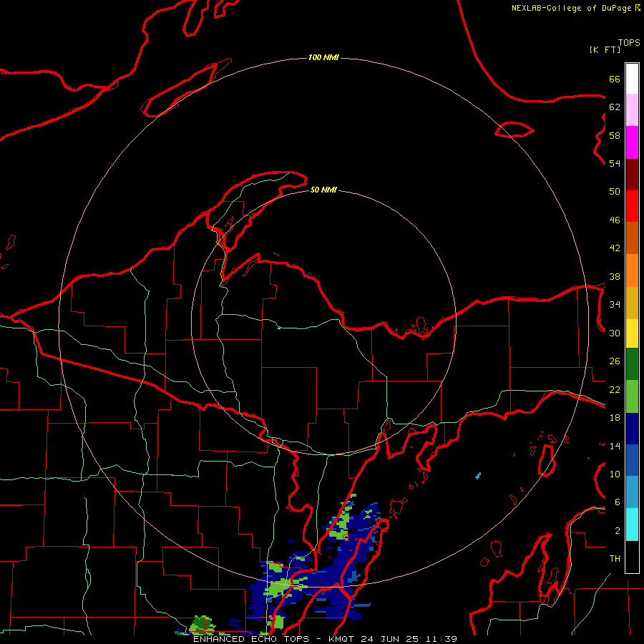Image resolution: width=644 pixels, height=644 pixels.
Task: Click the dark green echo cell at bottom edge
Action: pyautogui.click(x=201, y=625)
